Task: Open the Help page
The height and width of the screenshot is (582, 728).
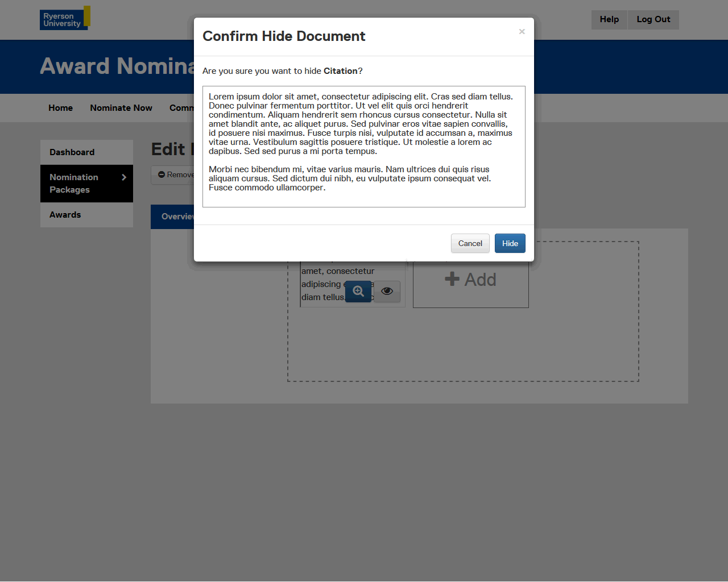Action: pyautogui.click(x=609, y=19)
